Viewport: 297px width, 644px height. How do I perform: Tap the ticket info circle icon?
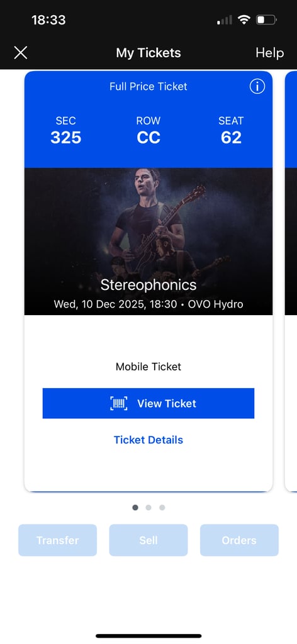coord(257,86)
